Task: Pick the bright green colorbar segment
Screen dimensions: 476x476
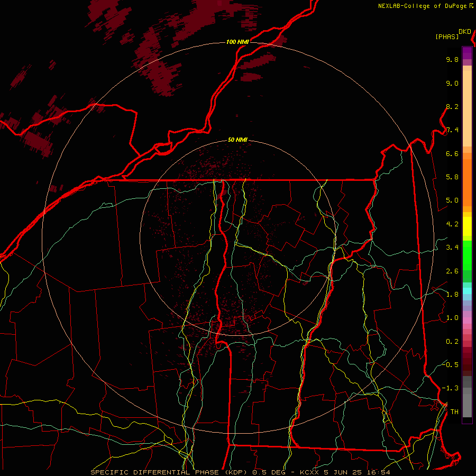Action: (x=467, y=255)
